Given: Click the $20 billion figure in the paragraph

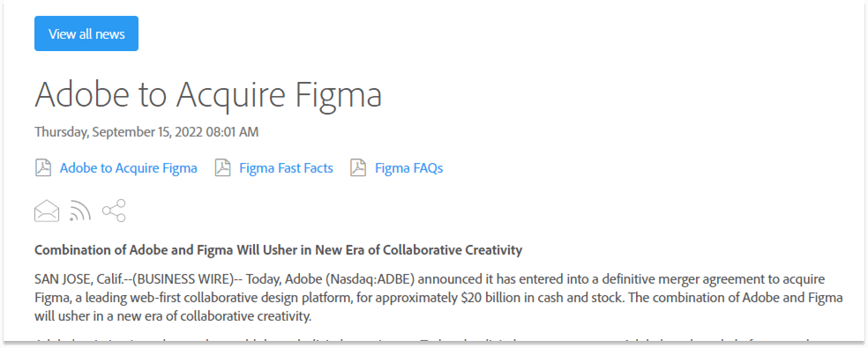Looking at the screenshot, I should (x=490, y=298).
